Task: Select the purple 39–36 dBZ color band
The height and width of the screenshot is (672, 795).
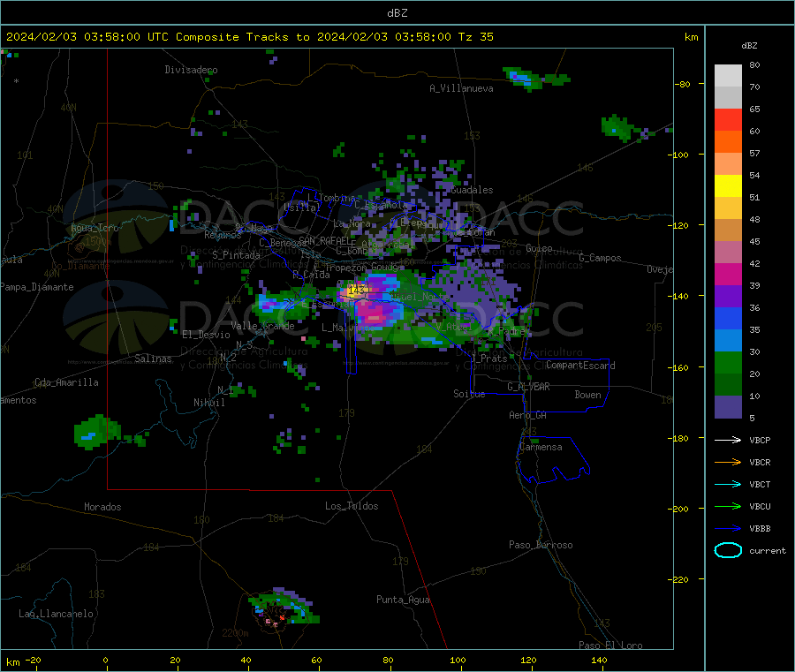Action: tap(728, 297)
